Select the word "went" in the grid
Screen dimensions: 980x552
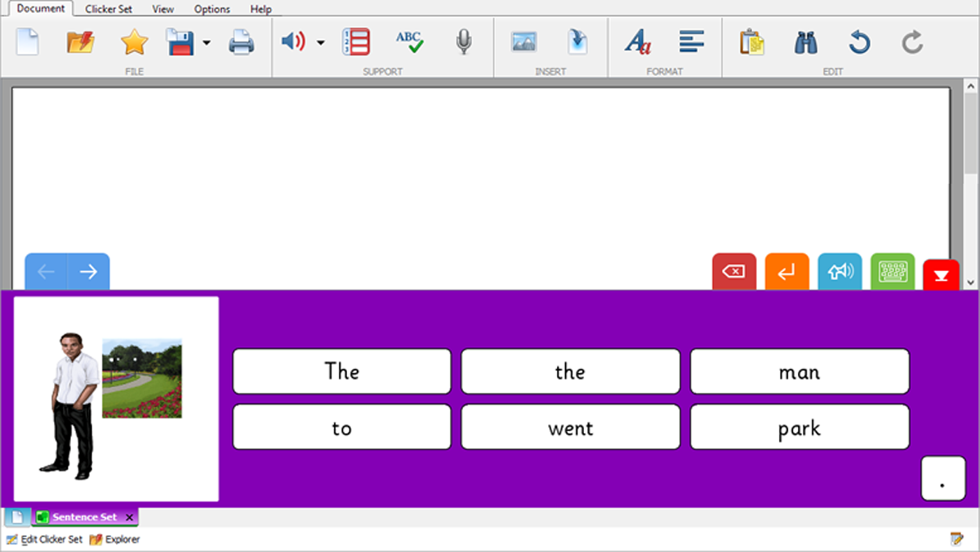point(570,427)
